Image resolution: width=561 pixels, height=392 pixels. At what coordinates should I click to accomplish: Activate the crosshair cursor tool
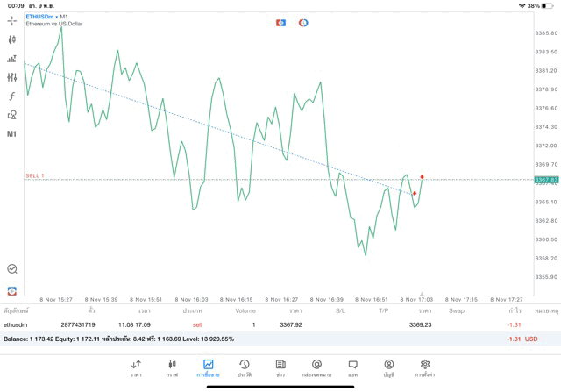[x=12, y=21]
